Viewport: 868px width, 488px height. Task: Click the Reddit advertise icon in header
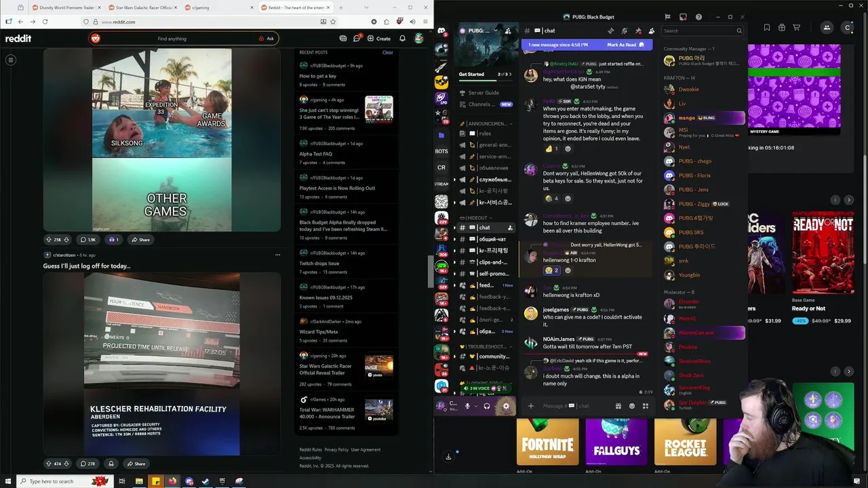[343, 39]
